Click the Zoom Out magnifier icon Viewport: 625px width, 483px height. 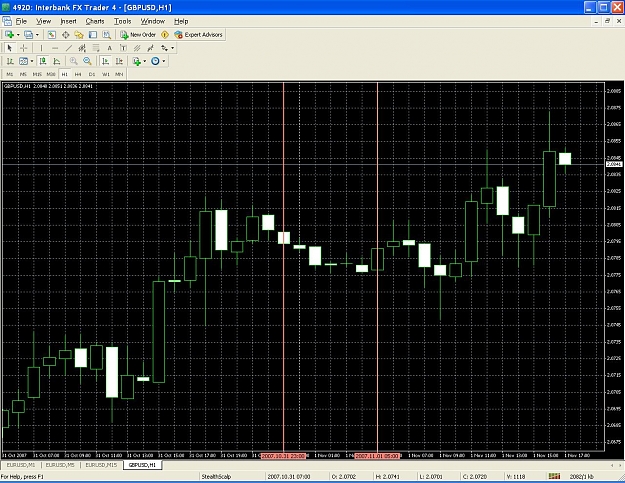coord(87,61)
